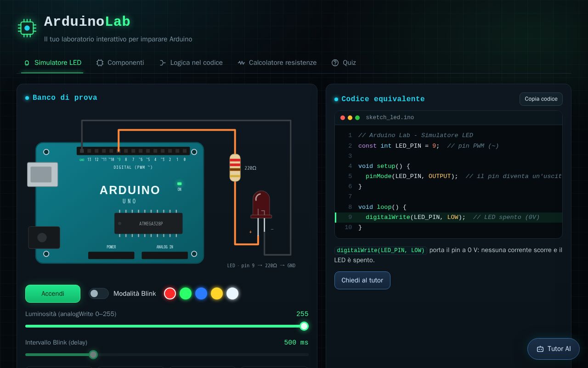Open the Simulatore LED tab
Viewport: 588px width, 368px height.
tap(52, 63)
